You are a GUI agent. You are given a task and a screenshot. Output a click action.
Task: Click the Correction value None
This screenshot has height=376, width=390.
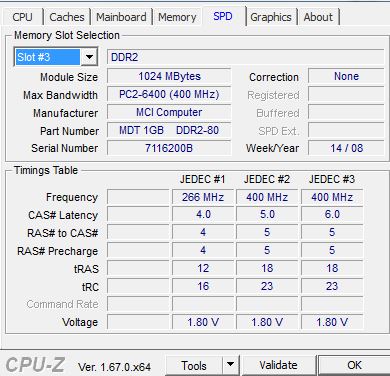[346, 76]
